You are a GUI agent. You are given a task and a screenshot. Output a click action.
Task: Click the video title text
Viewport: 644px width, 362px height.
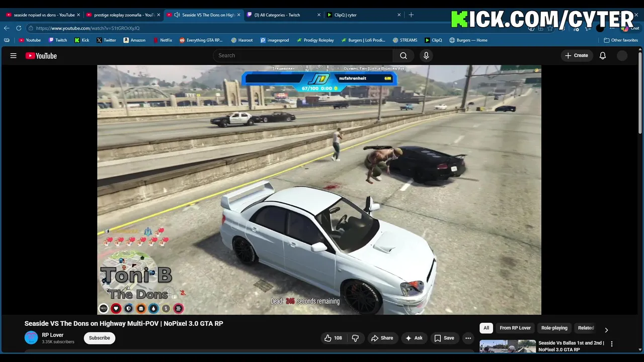click(124, 323)
